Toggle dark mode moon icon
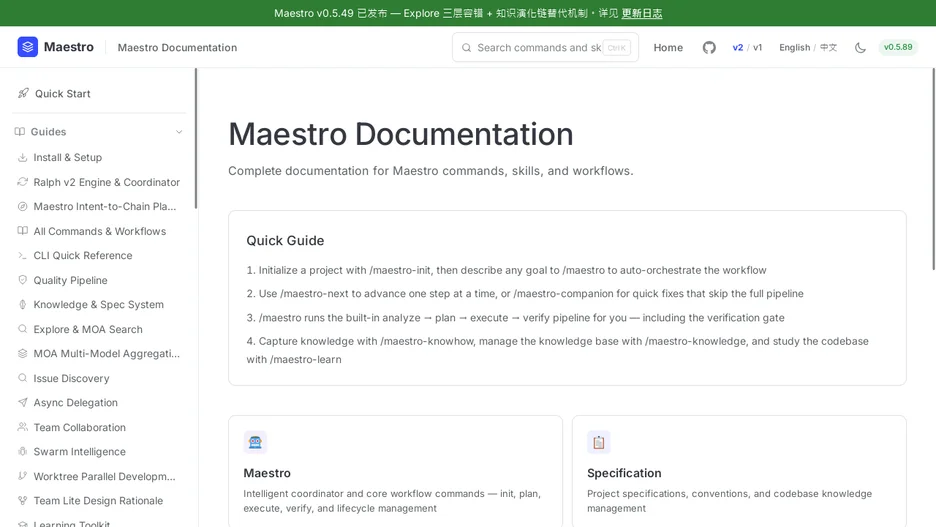The image size is (936, 527). [860, 47]
